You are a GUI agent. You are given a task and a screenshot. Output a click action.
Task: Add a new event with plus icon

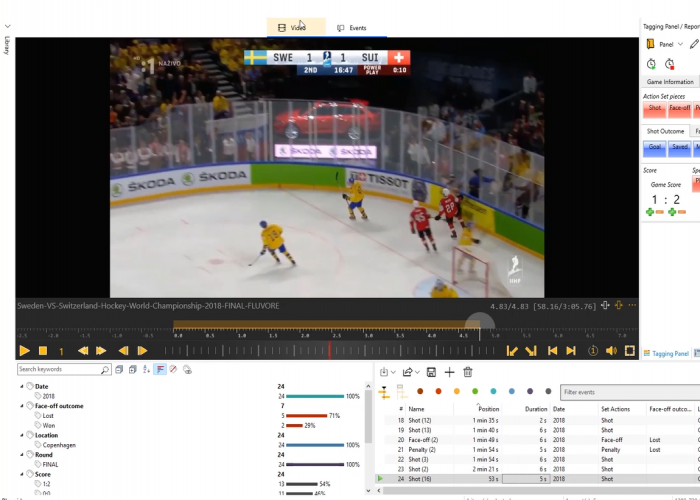click(449, 372)
